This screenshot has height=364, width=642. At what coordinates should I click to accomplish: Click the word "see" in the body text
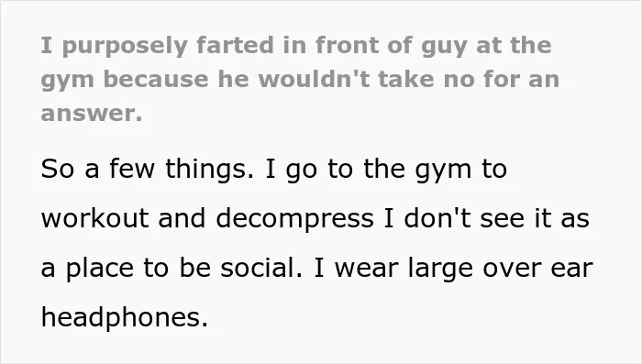(502, 218)
